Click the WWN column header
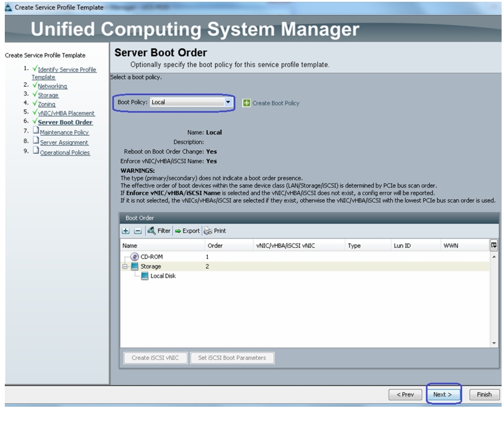The width and height of the screenshot is (504, 421). coord(464,245)
